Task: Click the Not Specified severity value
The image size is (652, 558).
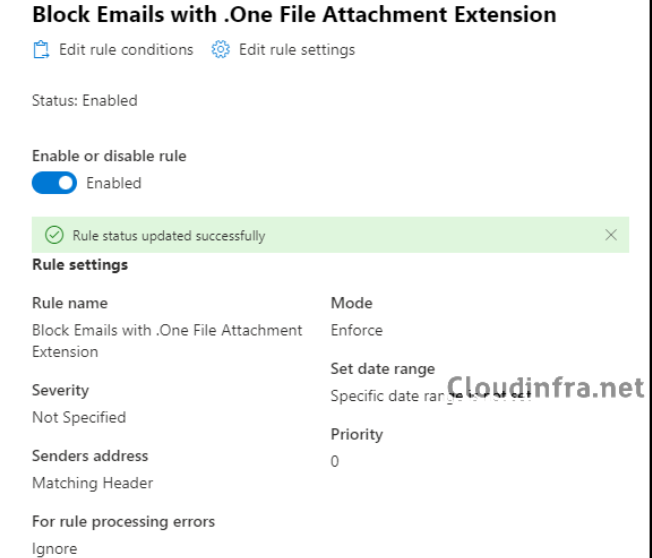Action: [x=79, y=417]
